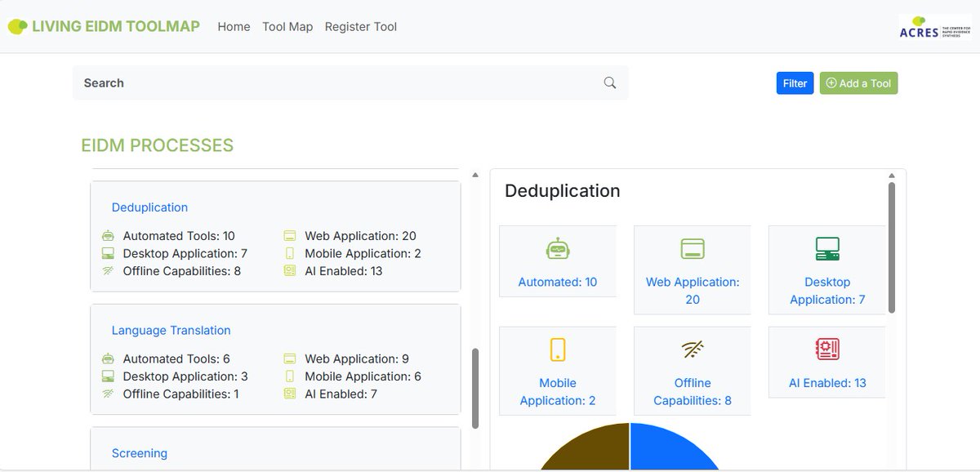This screenshot has height=472, width=980.
Task: Click the magnifying glass search icon
Action: (609, 82)
